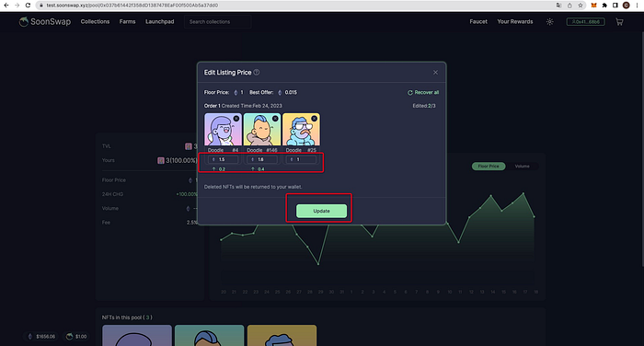This screenshot has width=644, height=346.
Task: Open the browser share icon
Action: pyautogui.click(x=569, y=6)
